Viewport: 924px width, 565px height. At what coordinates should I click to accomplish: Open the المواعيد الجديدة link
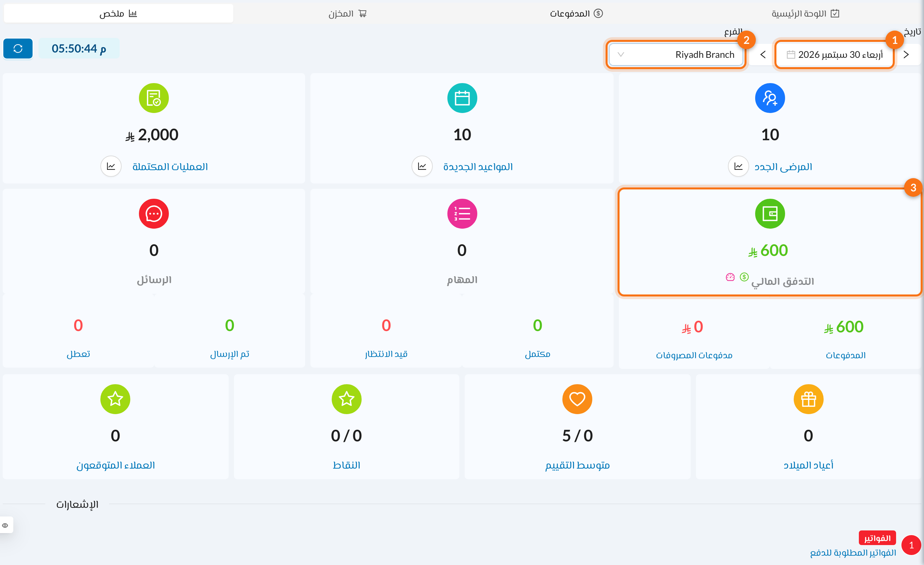click(x=478, y=167)
